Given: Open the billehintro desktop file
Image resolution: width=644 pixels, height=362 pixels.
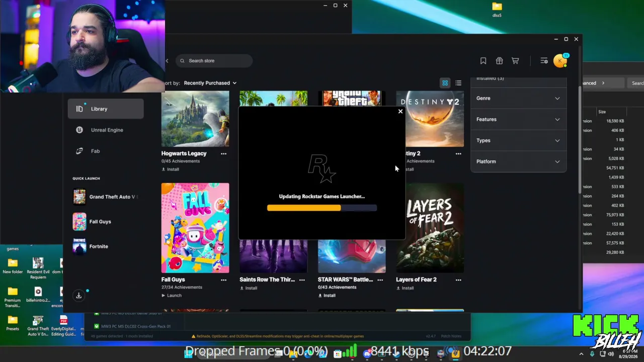Looking at the screenshot, I should click(x=38, y=295).
